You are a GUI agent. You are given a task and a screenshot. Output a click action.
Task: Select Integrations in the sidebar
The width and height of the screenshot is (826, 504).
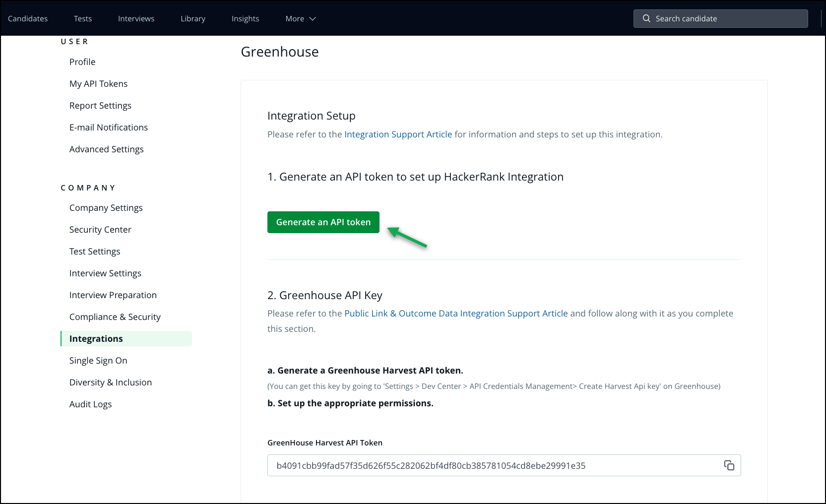pos(126,339)
